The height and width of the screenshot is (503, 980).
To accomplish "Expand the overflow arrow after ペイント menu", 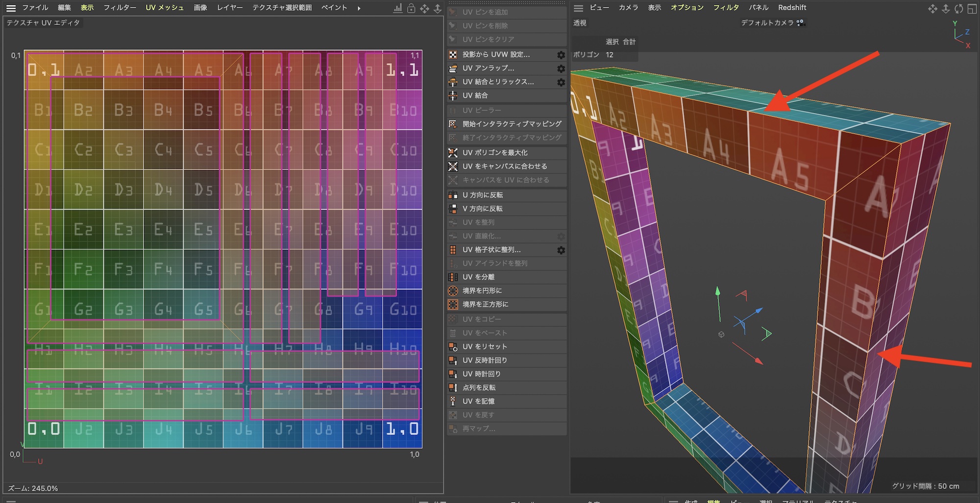I will pos(359,8).
